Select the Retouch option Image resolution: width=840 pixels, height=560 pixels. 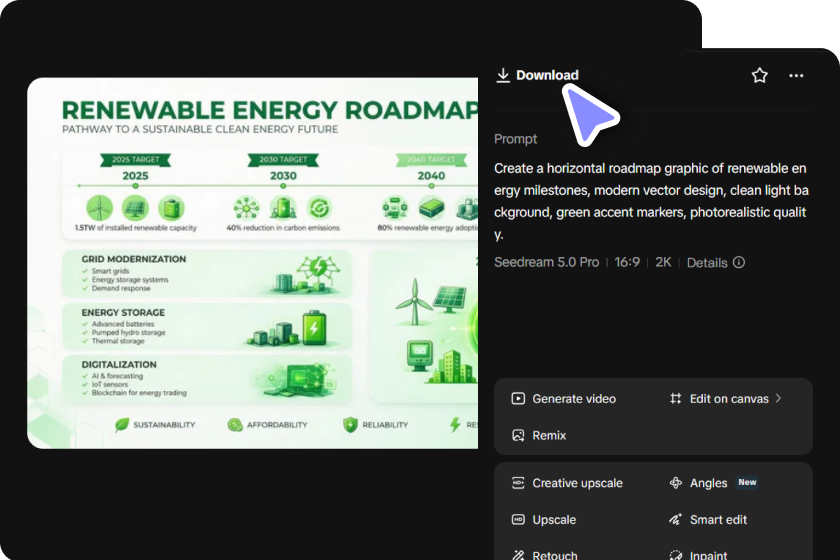tap(554, 555)
